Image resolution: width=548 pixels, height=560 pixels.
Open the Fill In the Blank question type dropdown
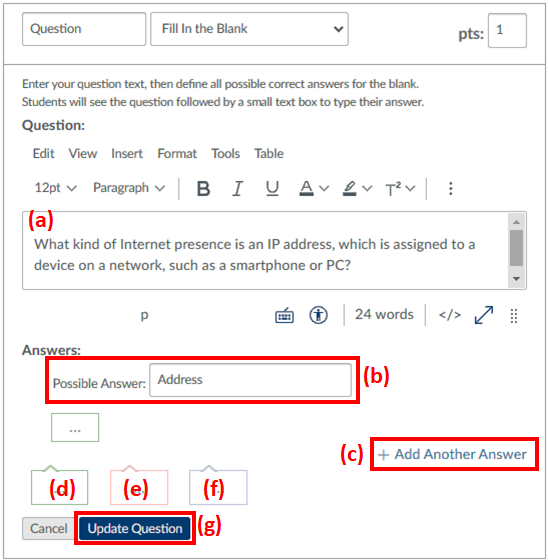tap(249, 29)
